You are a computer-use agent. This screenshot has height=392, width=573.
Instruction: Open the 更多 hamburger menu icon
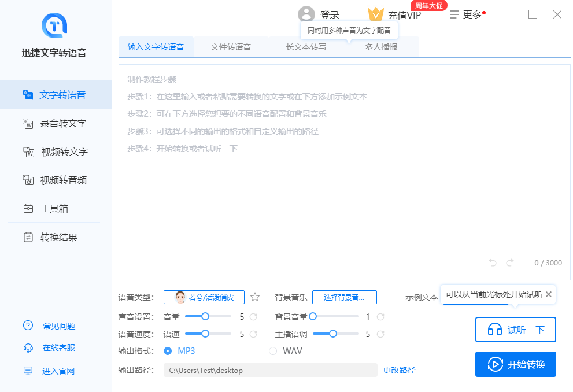tap(454, 14)
